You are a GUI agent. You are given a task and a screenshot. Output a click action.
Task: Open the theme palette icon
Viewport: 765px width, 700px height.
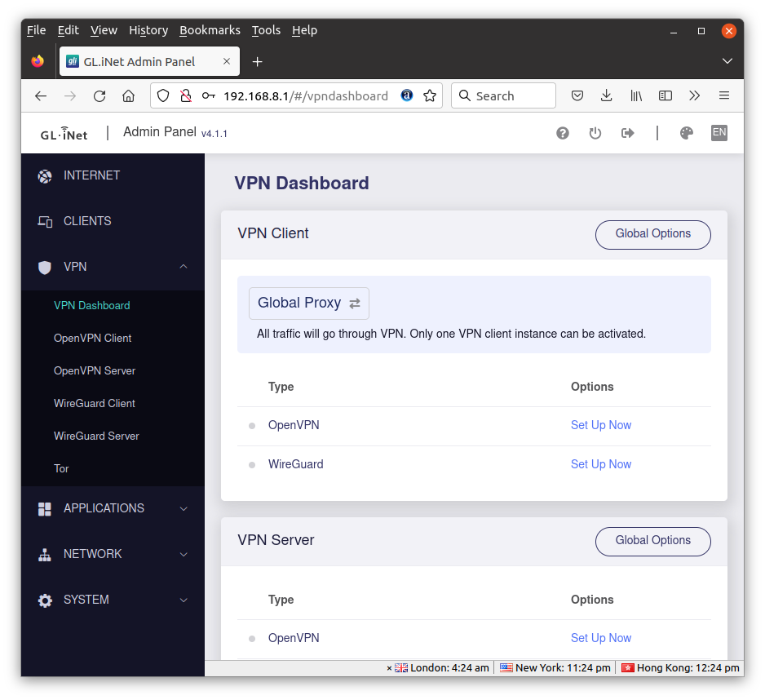click(x=687, y=133)
